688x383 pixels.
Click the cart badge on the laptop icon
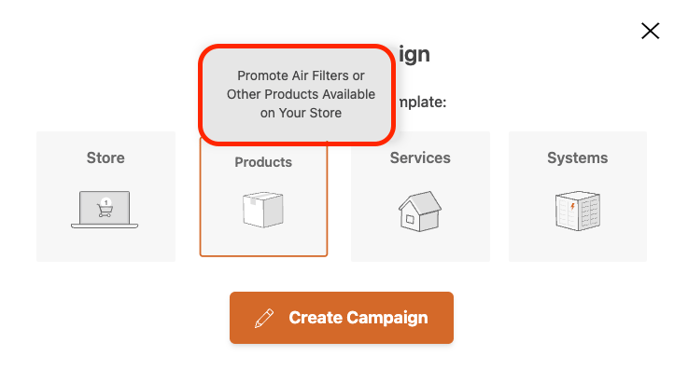click(x=106, y=202)
